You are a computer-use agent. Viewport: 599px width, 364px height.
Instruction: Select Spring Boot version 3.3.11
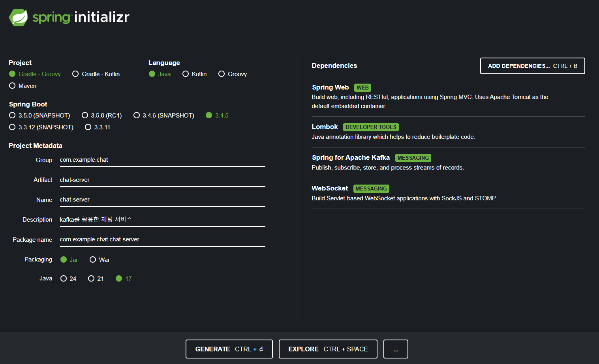tap(98, 127)
